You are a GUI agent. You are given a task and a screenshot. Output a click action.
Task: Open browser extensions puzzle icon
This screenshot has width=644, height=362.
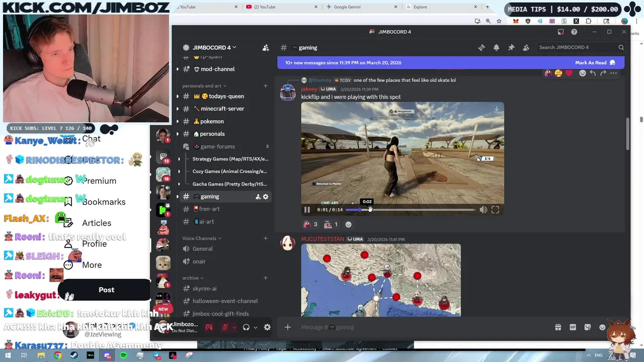(x=588, y=21)
